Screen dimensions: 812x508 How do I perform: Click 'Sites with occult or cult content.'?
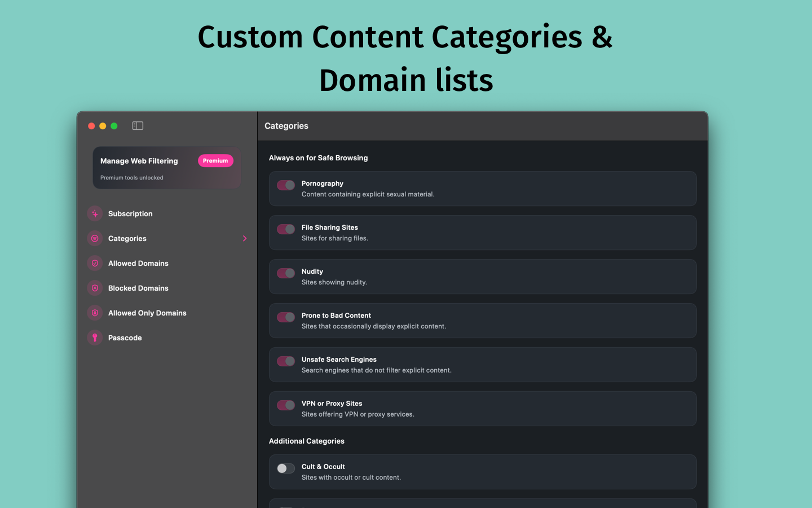coord(351,478)
